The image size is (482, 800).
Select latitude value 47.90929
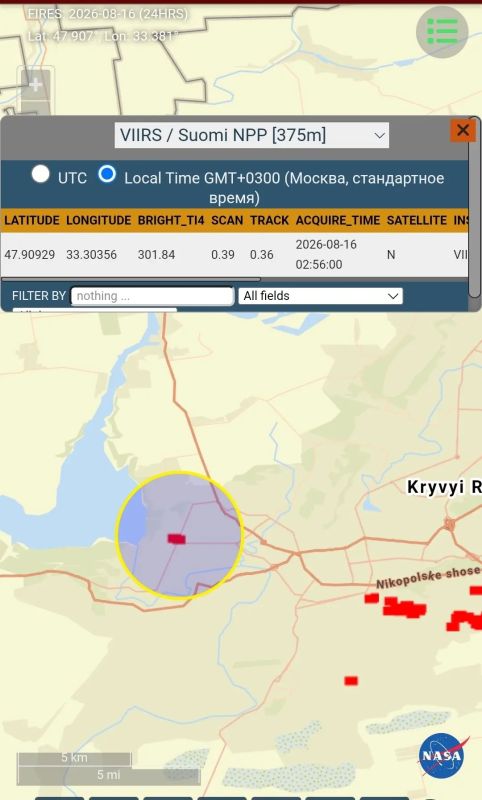[x=30, y=255]
